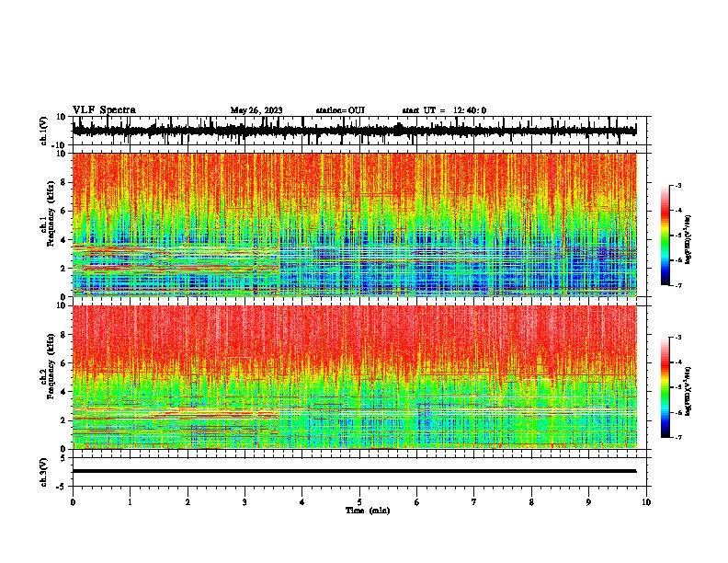Click the "6" kHz tick on ch.2 frequency axis

(64, 363)
